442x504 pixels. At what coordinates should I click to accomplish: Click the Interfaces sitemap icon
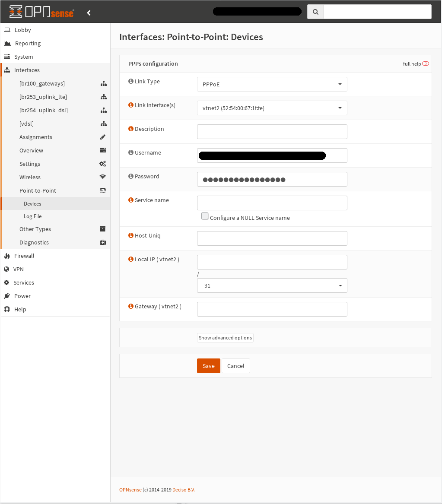pos(7,70)
